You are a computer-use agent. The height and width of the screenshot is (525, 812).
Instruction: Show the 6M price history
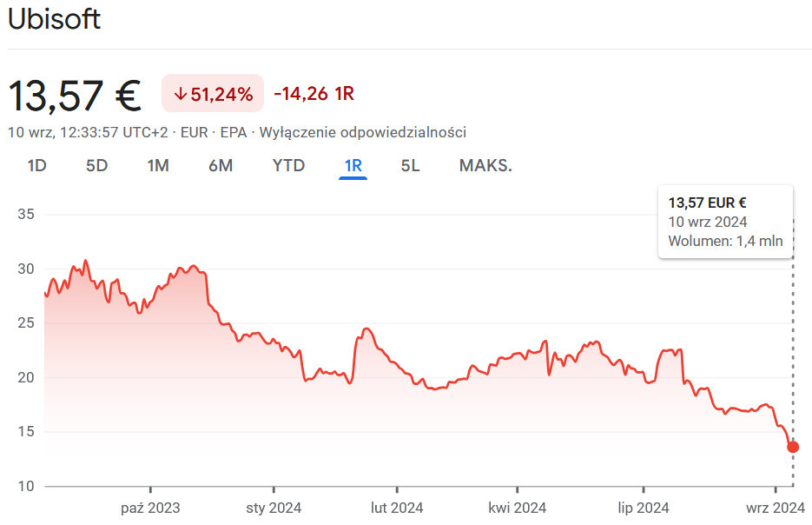[221, 165]
